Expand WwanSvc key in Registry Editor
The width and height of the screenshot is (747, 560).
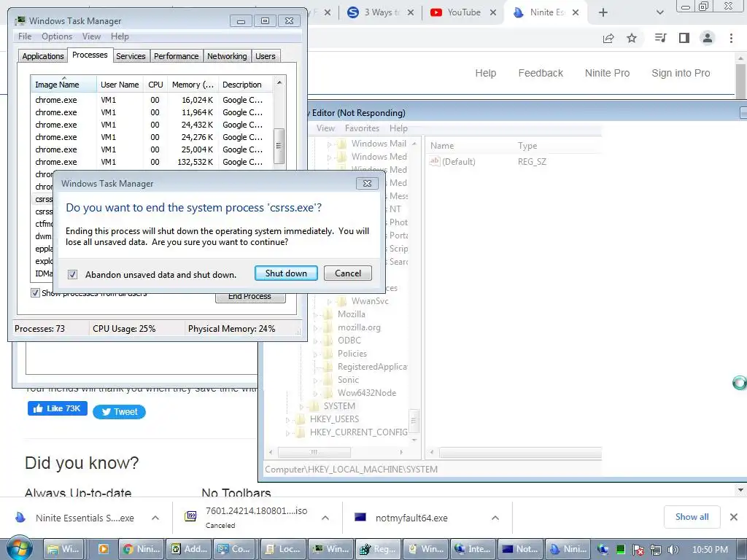click(329, 301)
